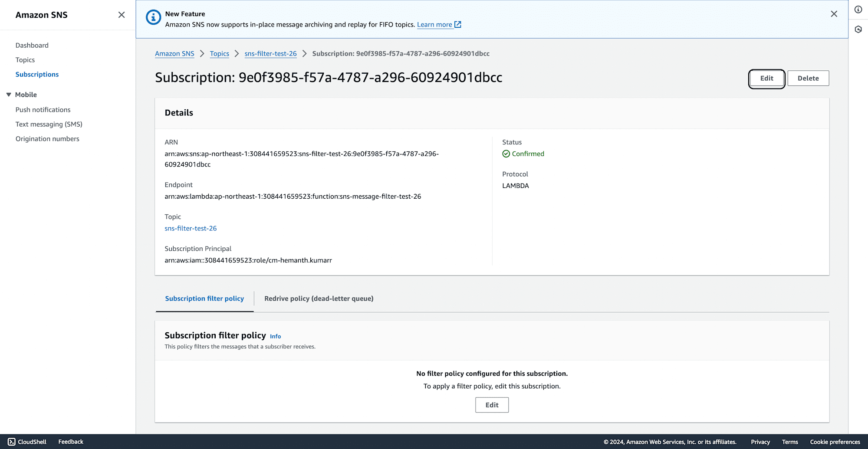Click the Confirmed status check icon
868x449 pixels.
(x=506, y=154)
